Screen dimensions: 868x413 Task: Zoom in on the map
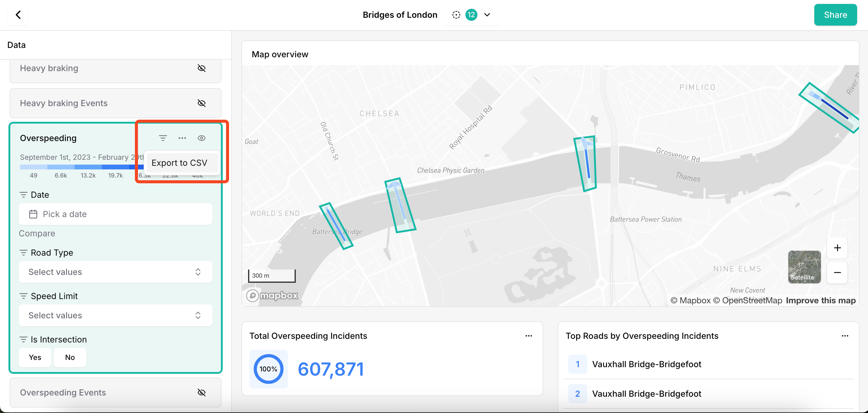click(x=837, y=248)
